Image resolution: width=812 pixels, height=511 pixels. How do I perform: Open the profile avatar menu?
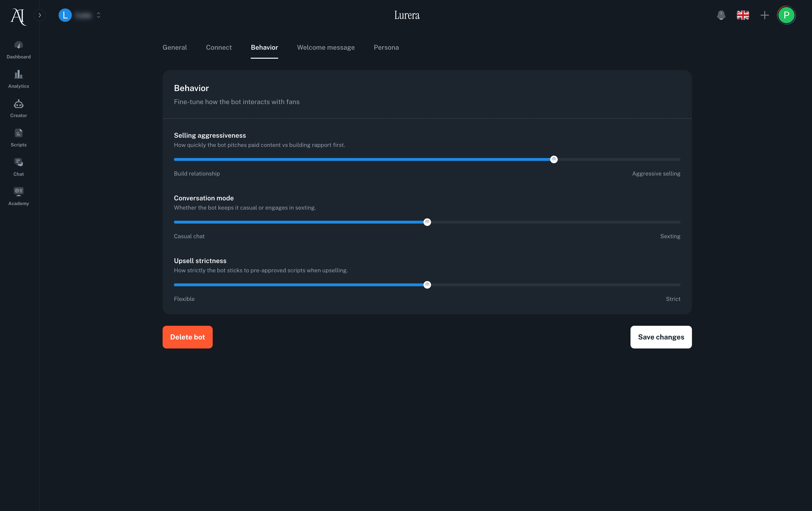coord(786,15)
